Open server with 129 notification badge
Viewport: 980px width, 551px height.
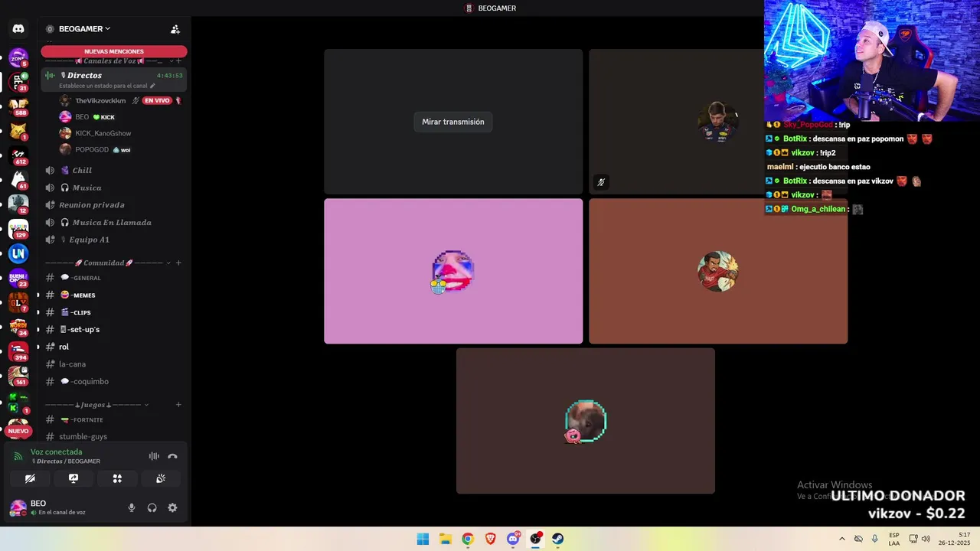18,228
